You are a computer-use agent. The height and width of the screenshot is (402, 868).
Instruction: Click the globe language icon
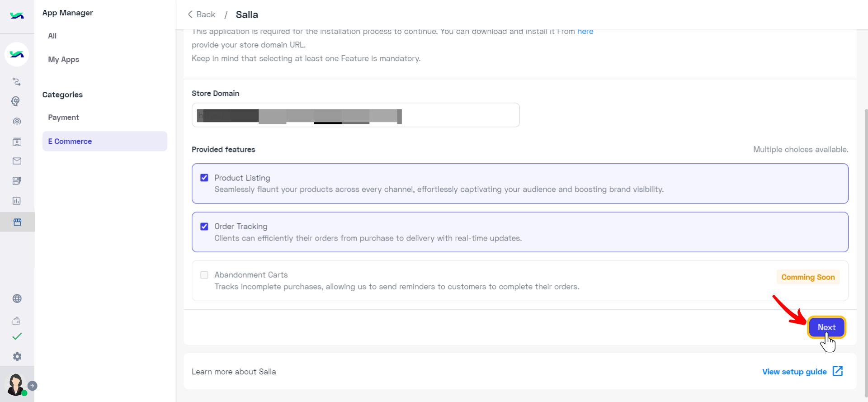(x=17, y=298)
